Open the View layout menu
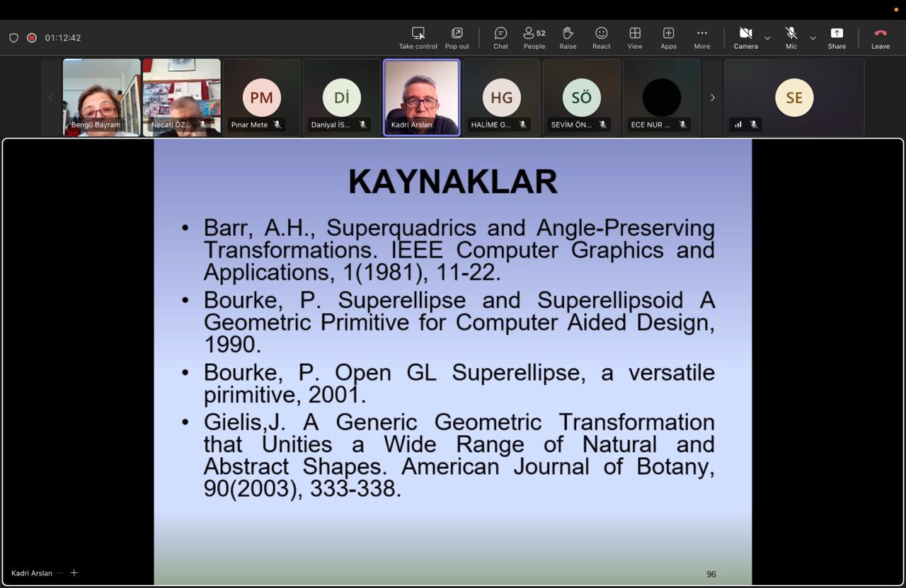 click(x=635, y=38)
